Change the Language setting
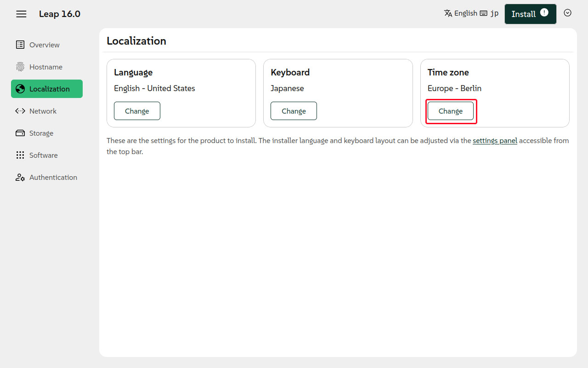This screenshot has width=588, height=368. [137, 111]
